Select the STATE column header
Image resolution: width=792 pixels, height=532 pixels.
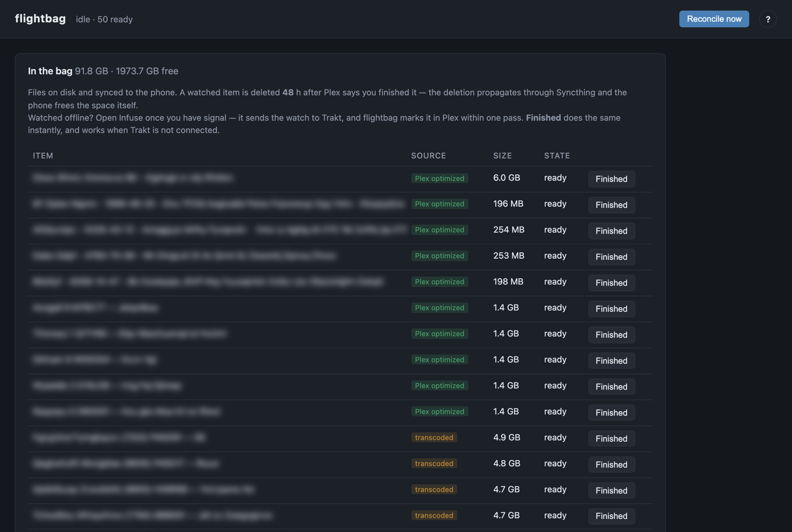click(557, 155)
